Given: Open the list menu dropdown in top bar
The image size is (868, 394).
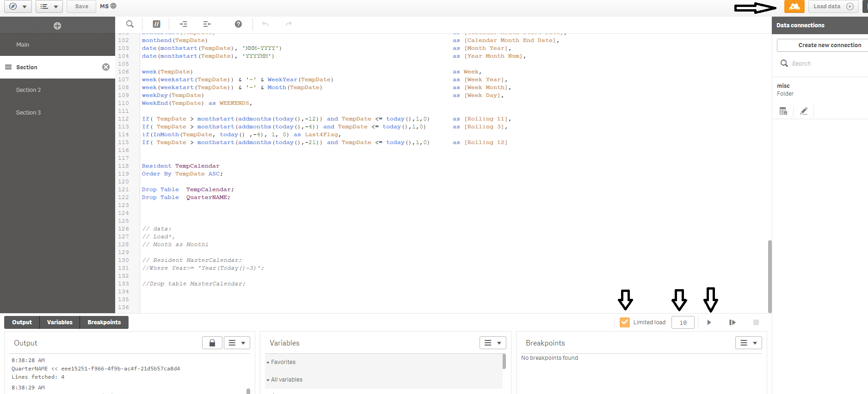Looking at the screenshot, I should (49, 6).
